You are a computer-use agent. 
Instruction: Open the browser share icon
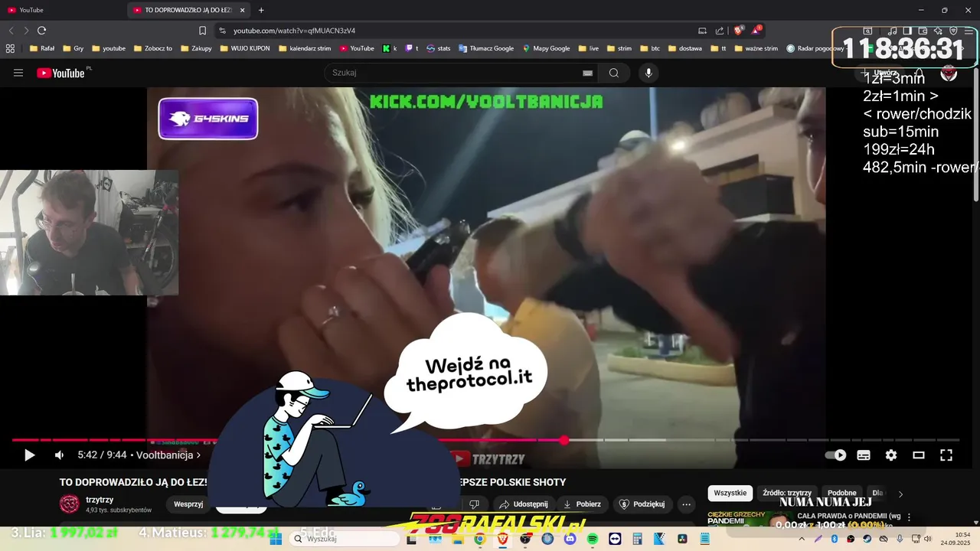720,31
